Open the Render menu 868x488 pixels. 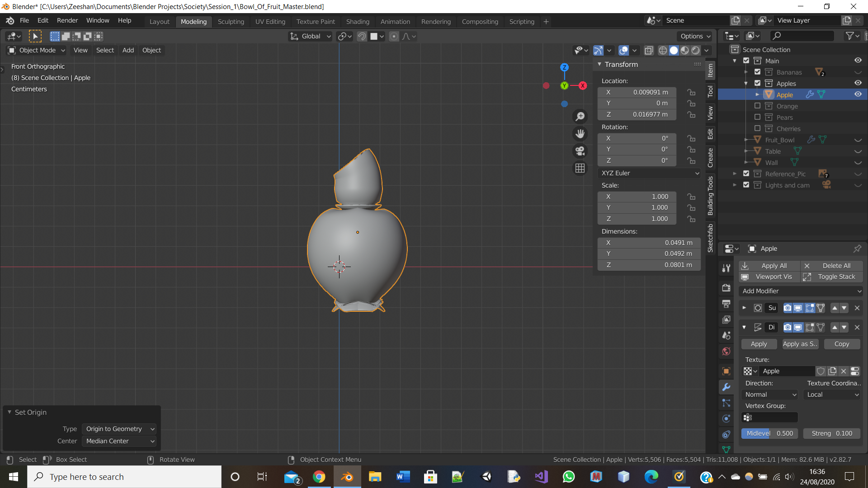click(67, 20)
